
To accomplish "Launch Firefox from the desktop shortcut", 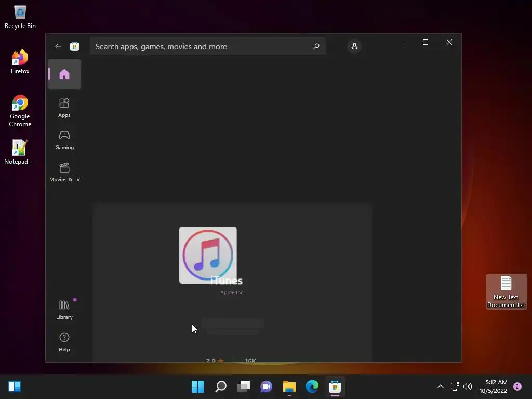I will tap(20, 62).
